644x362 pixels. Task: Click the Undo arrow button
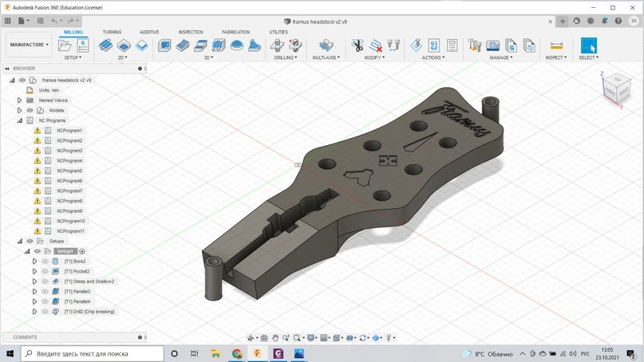click(54, 21)
